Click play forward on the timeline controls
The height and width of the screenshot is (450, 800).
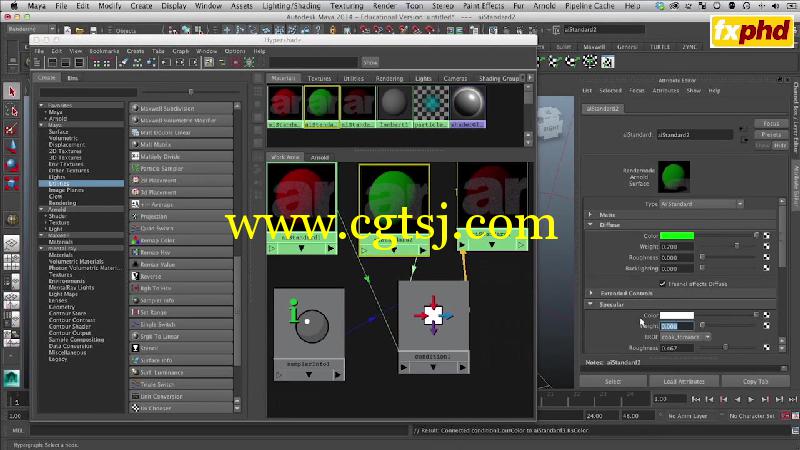click(x=751, y=399)
